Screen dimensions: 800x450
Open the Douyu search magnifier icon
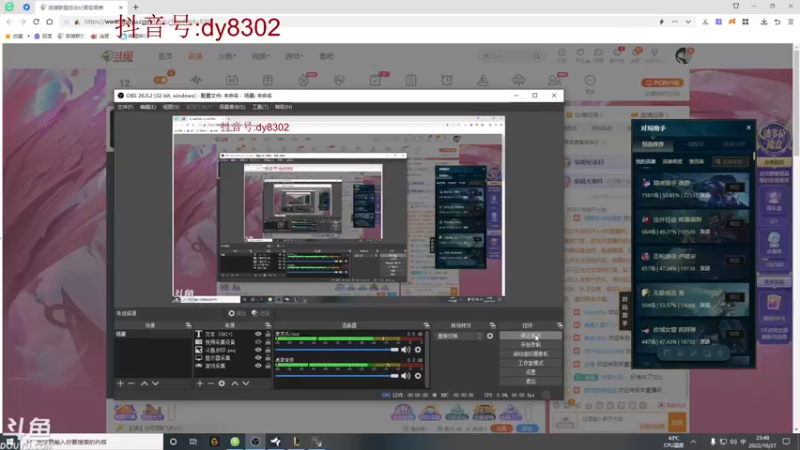click(x=536, y=56)
